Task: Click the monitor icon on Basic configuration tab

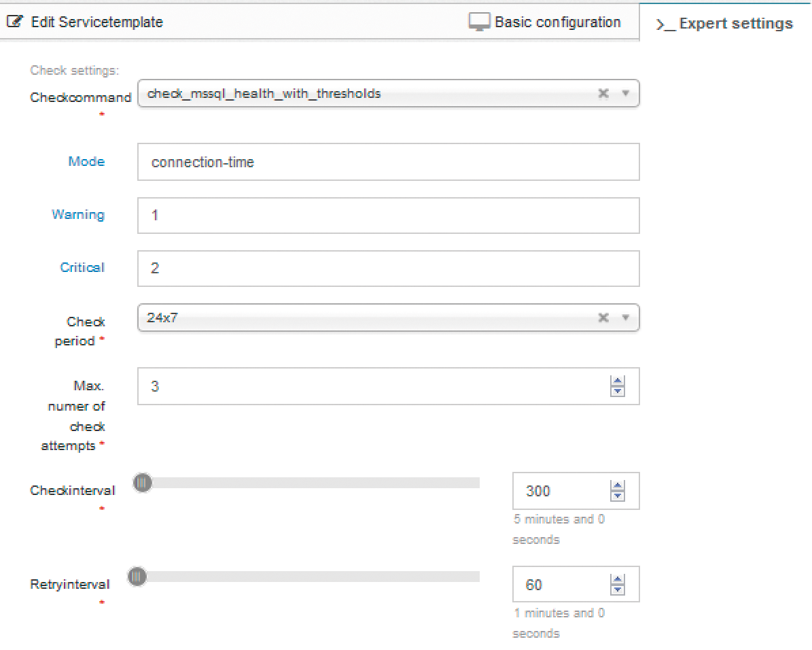Action: (x=481, y=21)
